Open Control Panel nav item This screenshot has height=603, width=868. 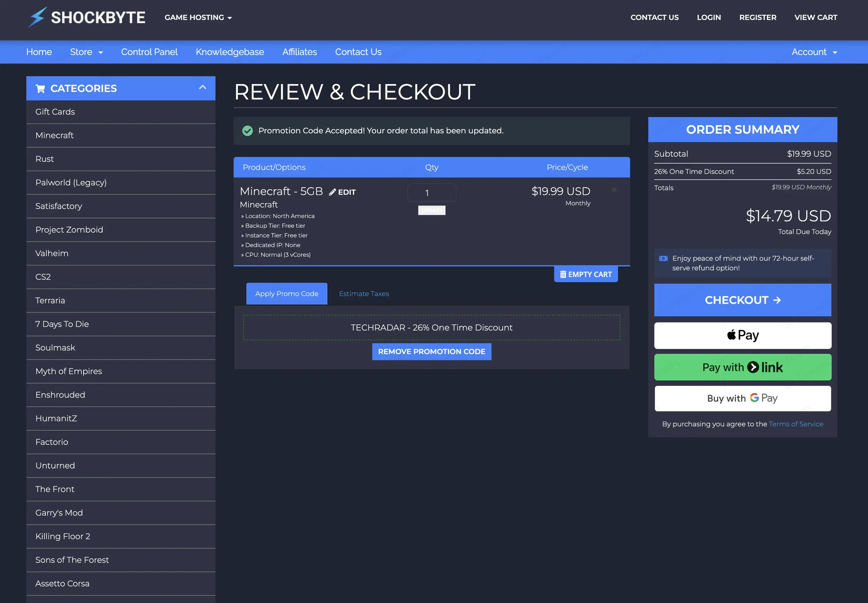(x=149, y=52)
